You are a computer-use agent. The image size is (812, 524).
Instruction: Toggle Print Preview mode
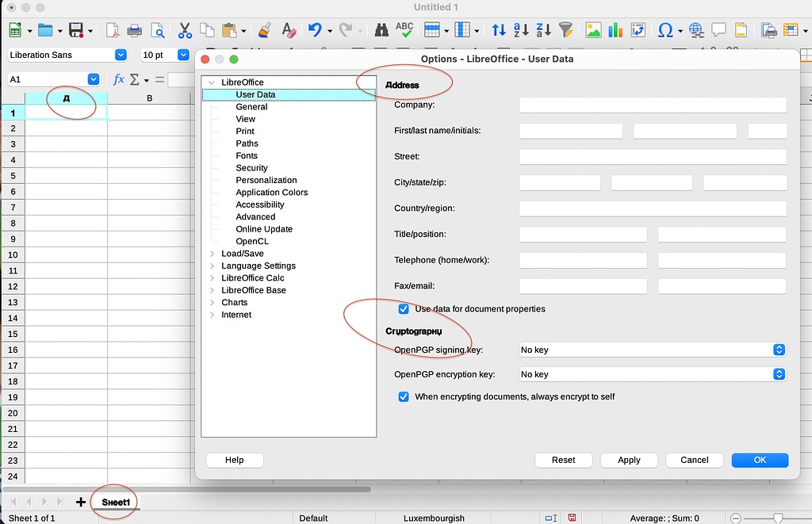[157, 29]
